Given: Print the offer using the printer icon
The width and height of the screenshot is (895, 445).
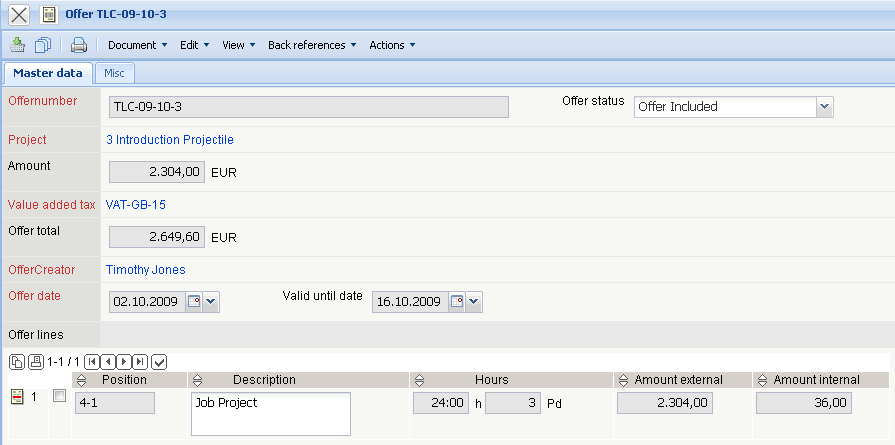Looking at the screenshot, I should coord(79,44).
